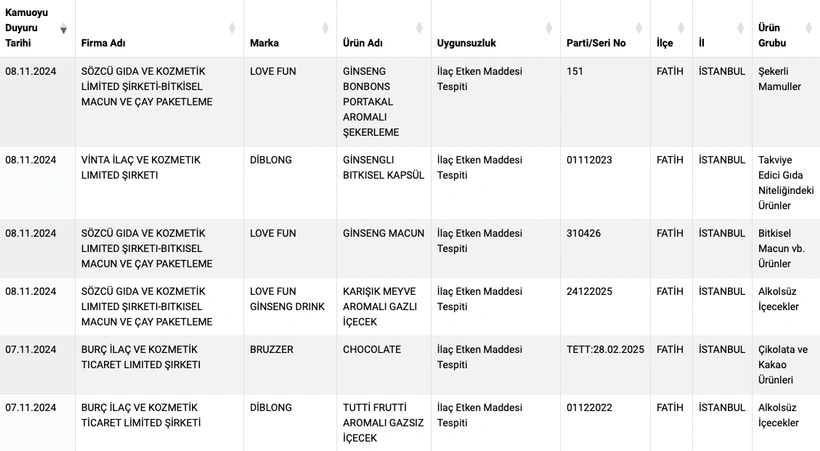This screenshot has height=451, width=820.
Task: Click sort icon in İlçe column
Action: (x=681, y=28)
